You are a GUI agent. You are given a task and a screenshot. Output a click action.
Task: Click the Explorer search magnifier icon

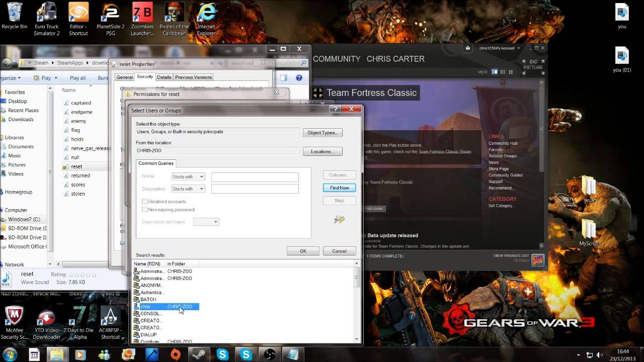[303, 63]
